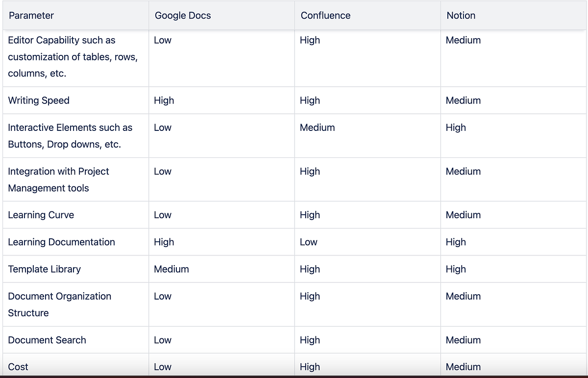Image resolution: width=588 pixels, height=378 pixels.
Task: Click the Google Docs column header
Action: [183, 16]
